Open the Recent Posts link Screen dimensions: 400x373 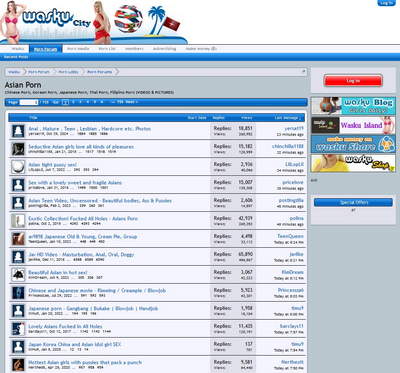coord(16,57)
